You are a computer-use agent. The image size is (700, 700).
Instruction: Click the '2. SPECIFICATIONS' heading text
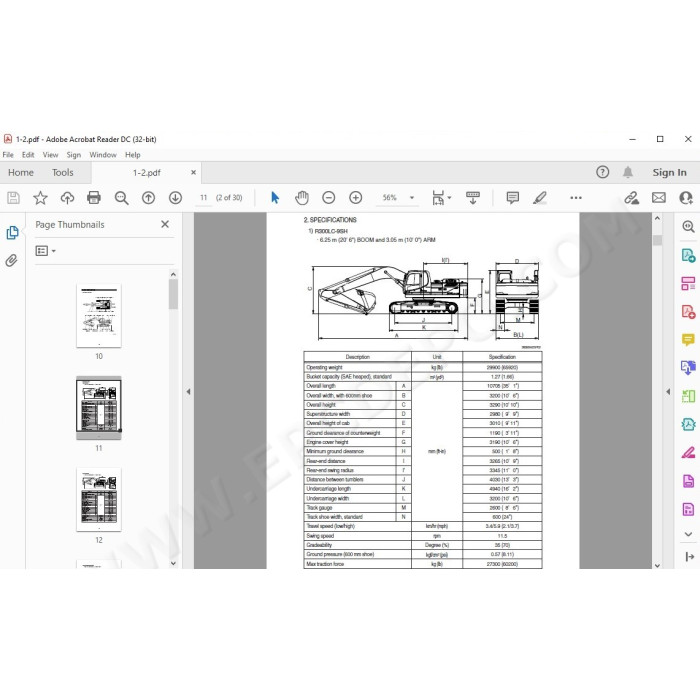[330, 220]
